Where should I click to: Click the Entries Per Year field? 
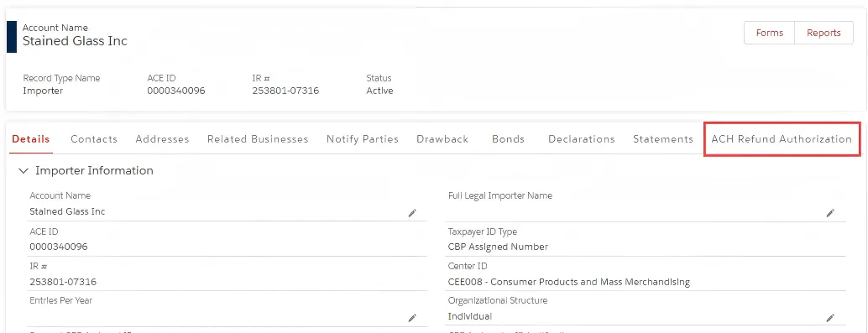[227, 311]
